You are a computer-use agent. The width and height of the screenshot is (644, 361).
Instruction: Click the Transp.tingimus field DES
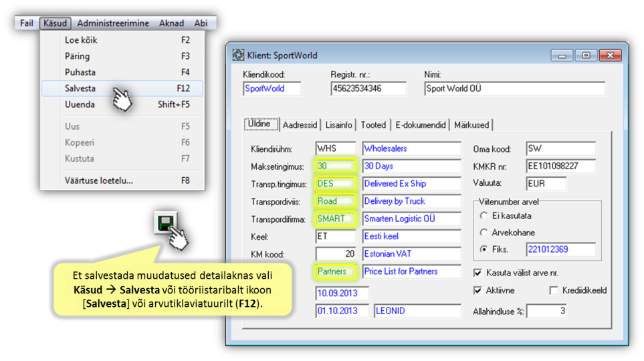coord(336,184)
